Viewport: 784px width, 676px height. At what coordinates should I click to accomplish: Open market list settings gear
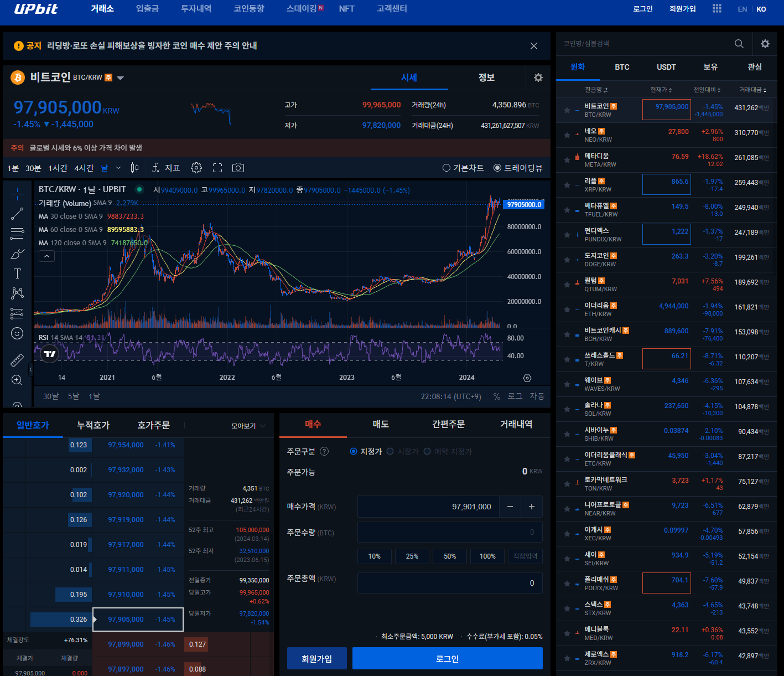click(x=765, y=44)
